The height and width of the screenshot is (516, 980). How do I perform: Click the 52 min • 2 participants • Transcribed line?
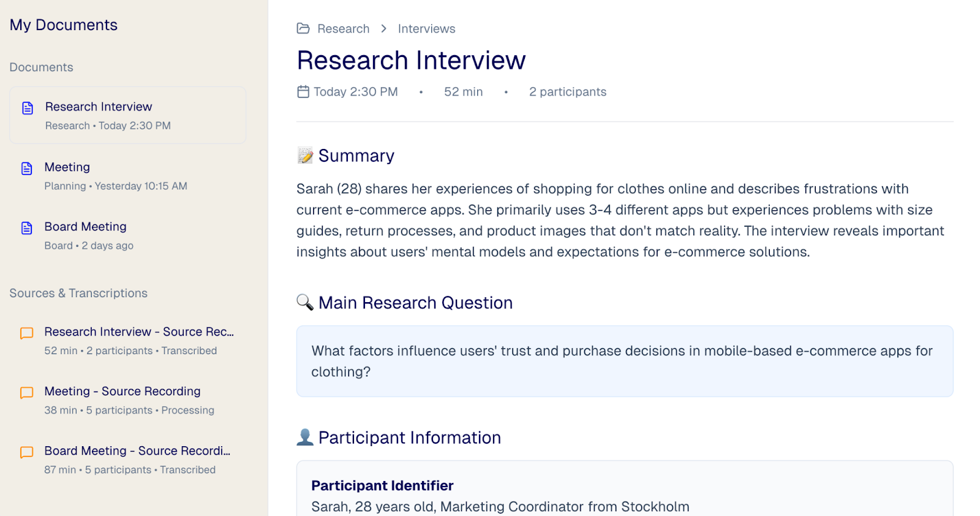point(130,351)
